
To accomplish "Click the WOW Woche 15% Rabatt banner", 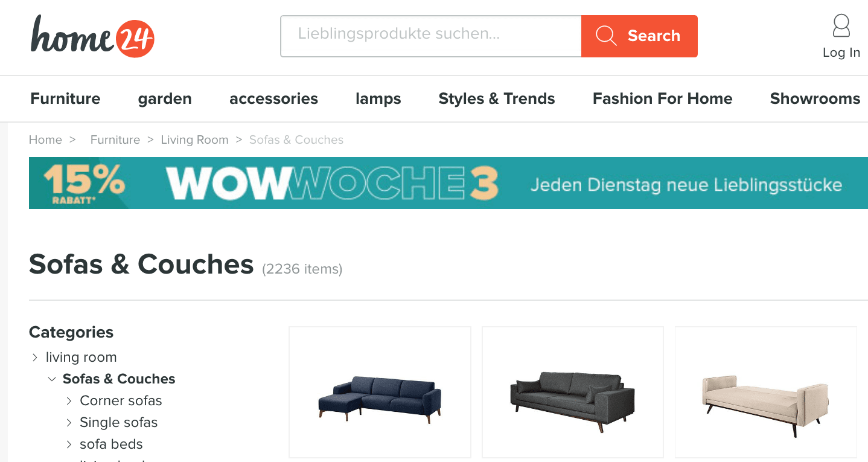I will point(448,183).
